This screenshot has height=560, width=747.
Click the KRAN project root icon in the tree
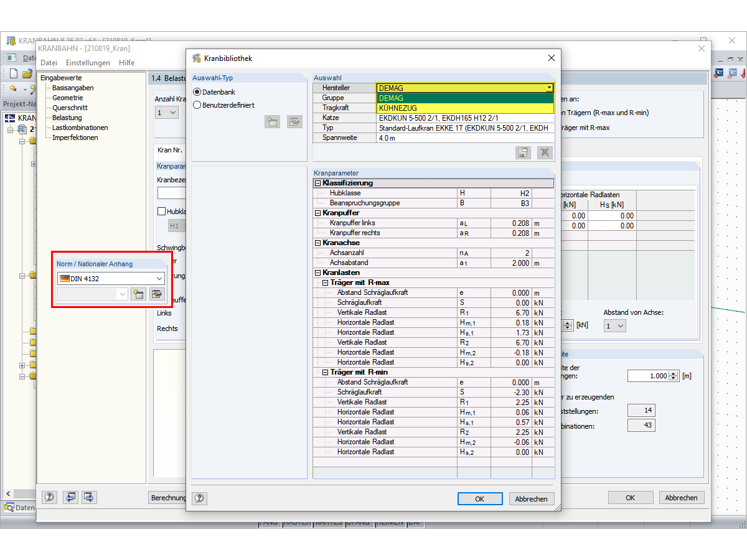tap(9, 118)
